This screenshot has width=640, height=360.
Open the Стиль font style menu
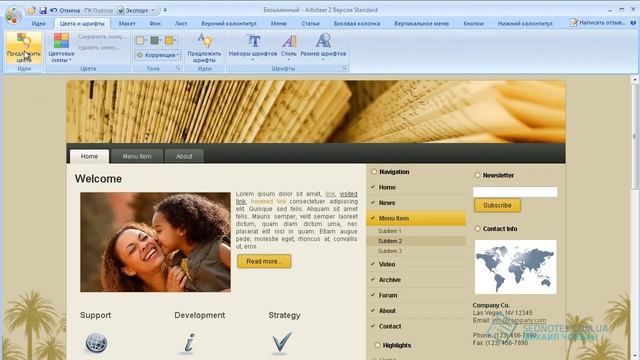click(x=289, y=48)
